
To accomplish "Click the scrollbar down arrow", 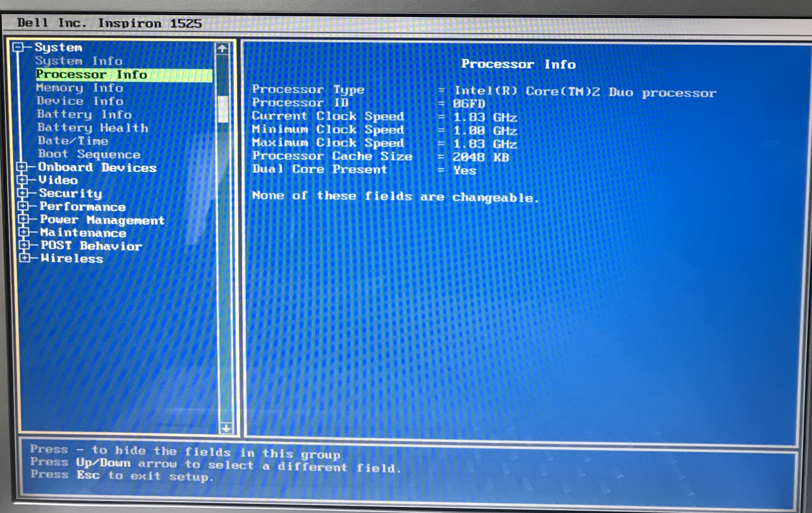I will (x=225, y=428).
